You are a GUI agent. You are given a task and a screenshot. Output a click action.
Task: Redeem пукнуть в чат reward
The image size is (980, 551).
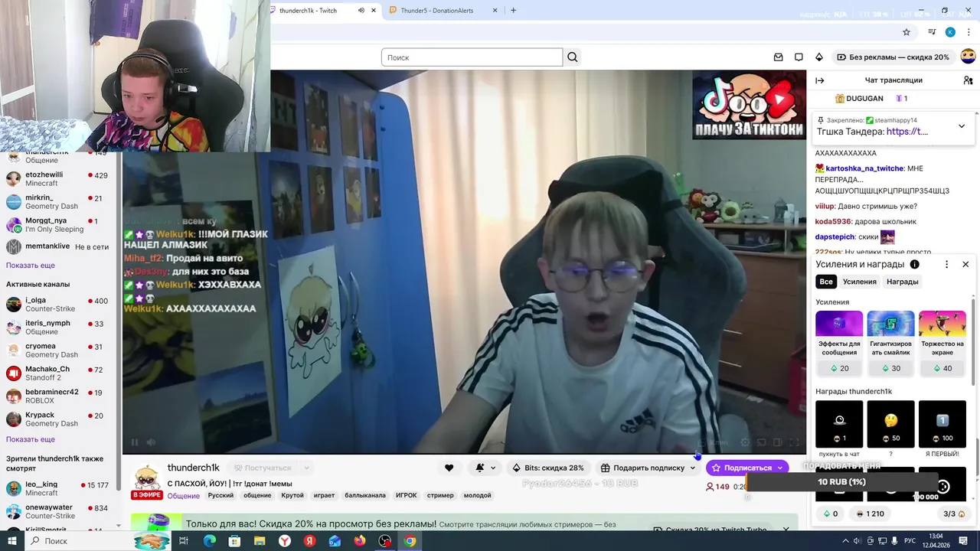point(839,429)
